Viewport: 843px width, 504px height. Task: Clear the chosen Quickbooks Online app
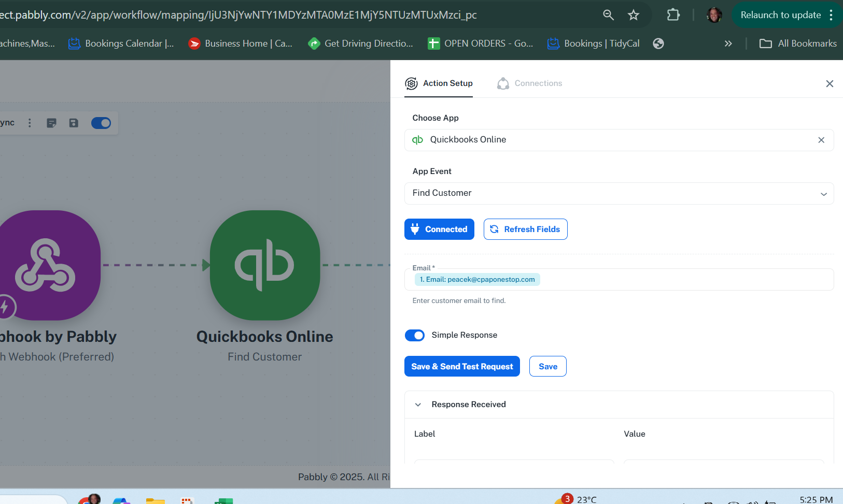[821, 140]
